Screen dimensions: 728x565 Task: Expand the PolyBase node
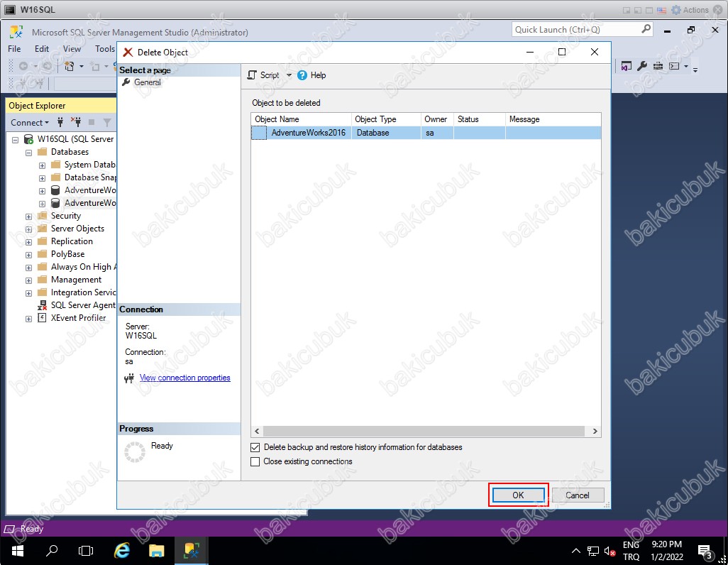point(29,255)
